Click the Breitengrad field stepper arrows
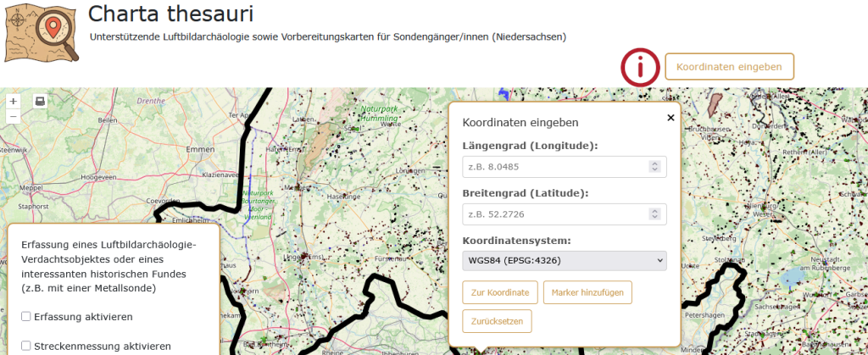This screenshot has width=868, height=355. [x=654, y=214]
